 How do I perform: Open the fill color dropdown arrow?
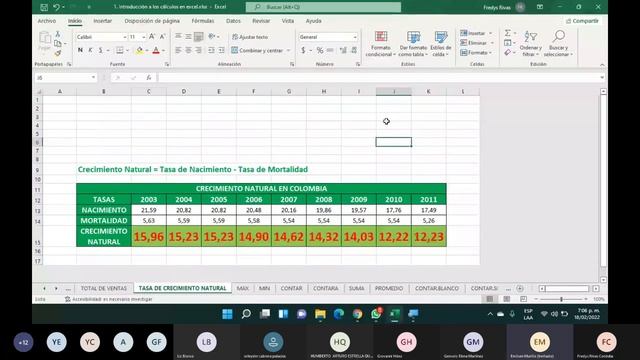147,51
